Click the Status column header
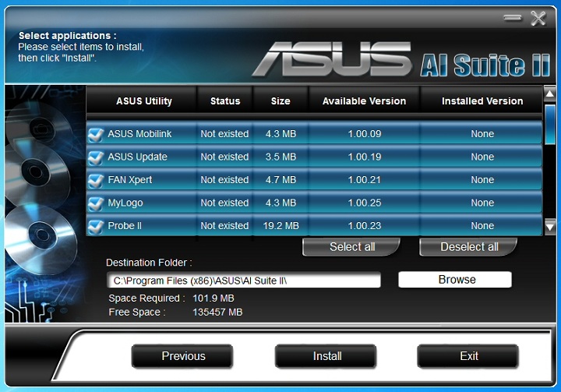 tap(225, 101)
